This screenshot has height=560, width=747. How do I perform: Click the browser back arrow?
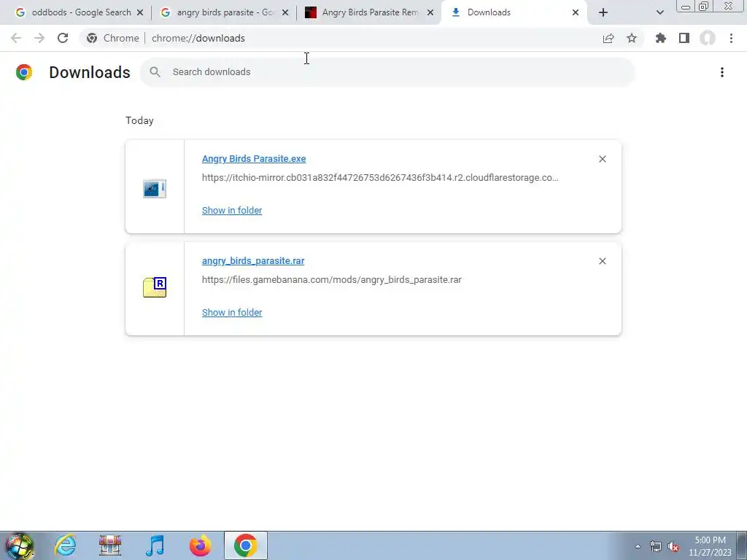point(16,38)
